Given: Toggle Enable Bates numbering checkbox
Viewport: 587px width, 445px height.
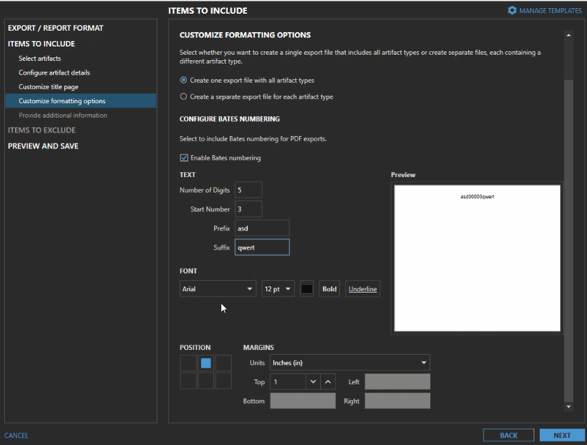Looking at the screenshot, I should coord(184,158).
